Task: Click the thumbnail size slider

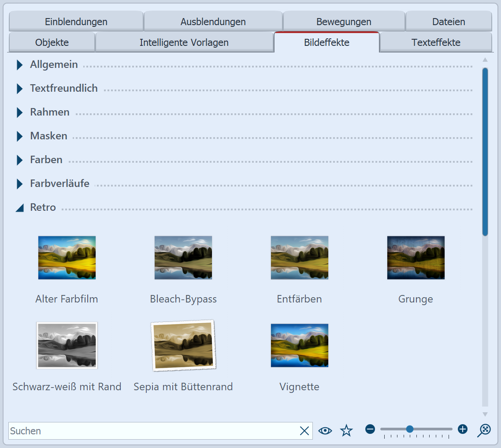Action: point(409,429)
